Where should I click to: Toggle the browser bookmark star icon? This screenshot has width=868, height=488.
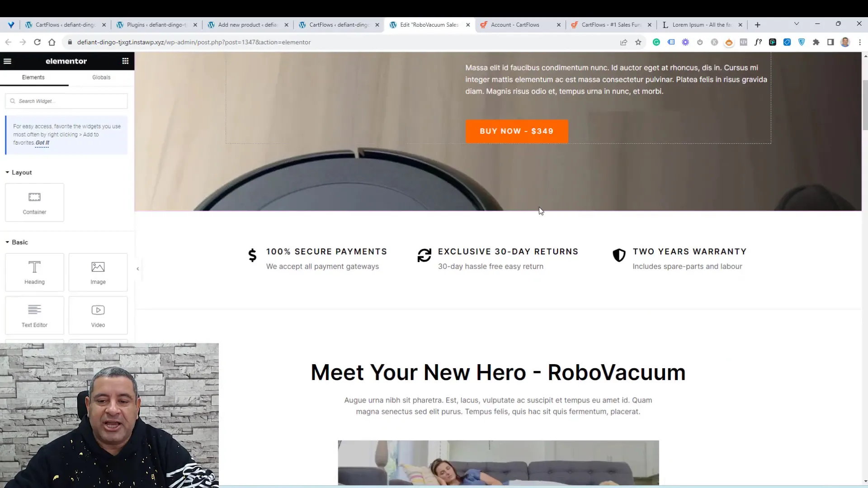[638, 42]
